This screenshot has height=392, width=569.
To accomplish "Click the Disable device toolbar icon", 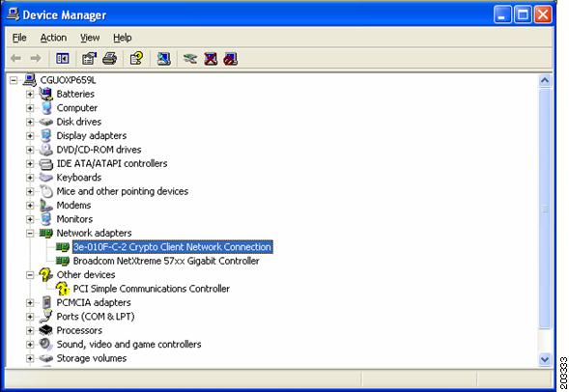I will [x=231, y=58].
